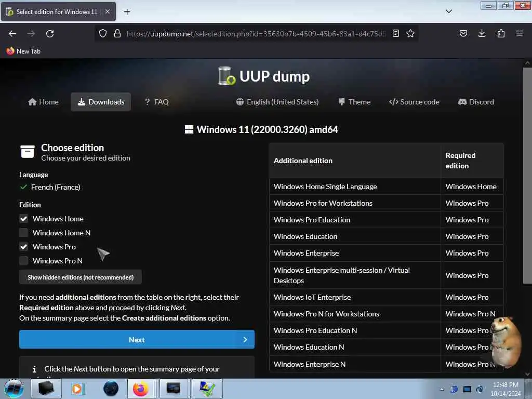Select the address bar URL field
Screen dimensions: 532x399
(256, 34)
